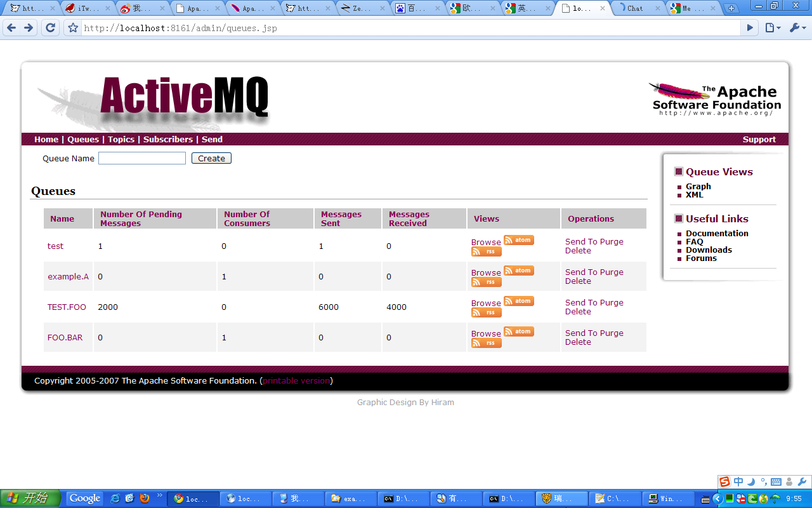812x508 pixels.
Task: Reload the page with the refresh icon
Action: (x=50, y=28)
